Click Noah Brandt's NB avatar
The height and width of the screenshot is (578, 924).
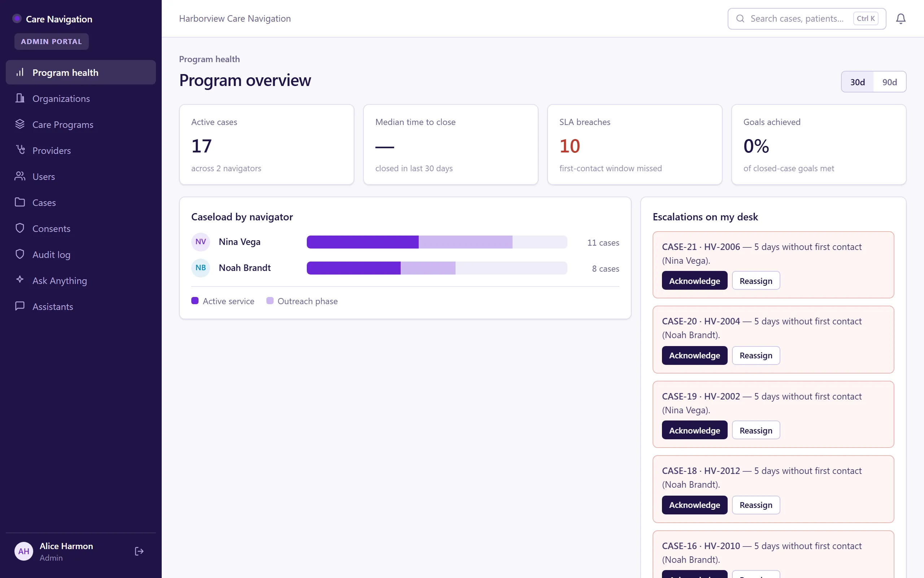[200, 268]
